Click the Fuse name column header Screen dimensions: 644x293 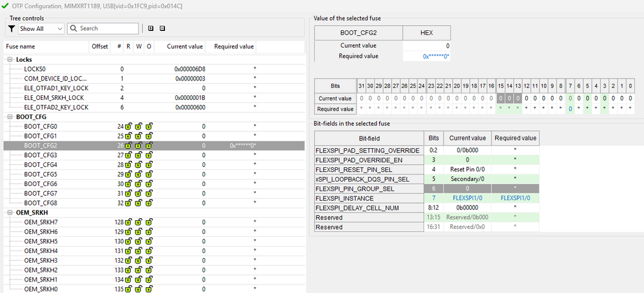(x=20, y=47)
